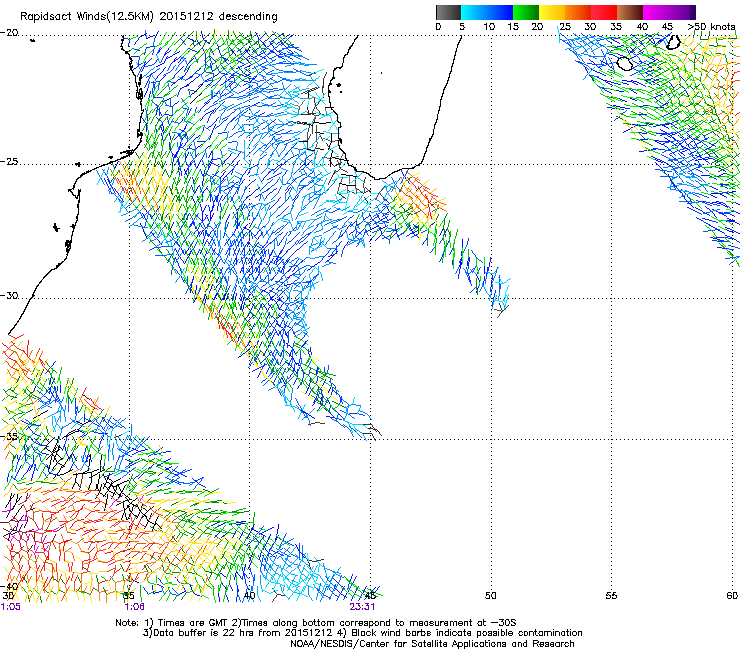This screenshot has height=650, width=740.
Task: Click the '60' longitude label on bottom axis
Action: pyautogui.click(x=732, y=596)
